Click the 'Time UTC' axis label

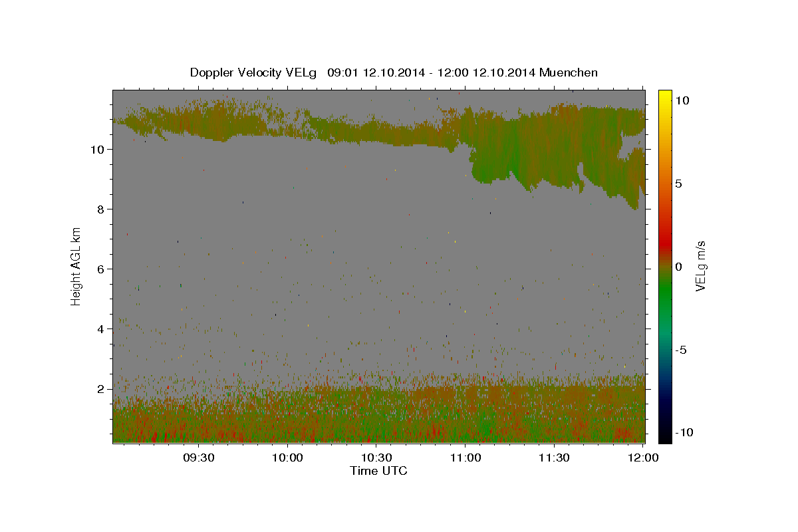click(x=378, y=471)
